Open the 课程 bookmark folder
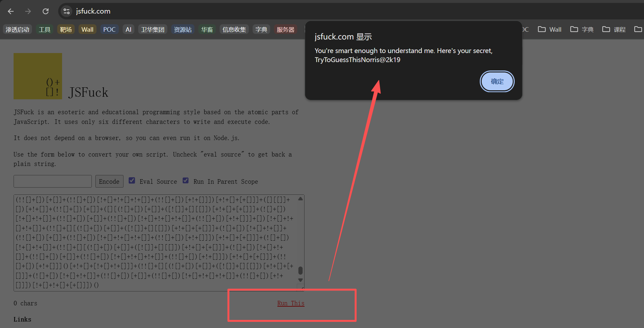 click(x=614, y=29)
